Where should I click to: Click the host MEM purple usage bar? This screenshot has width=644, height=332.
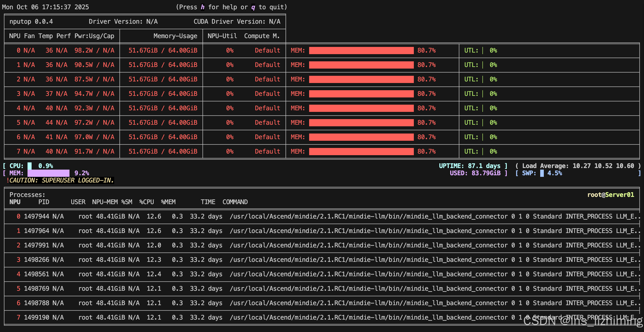coord(48,173)
